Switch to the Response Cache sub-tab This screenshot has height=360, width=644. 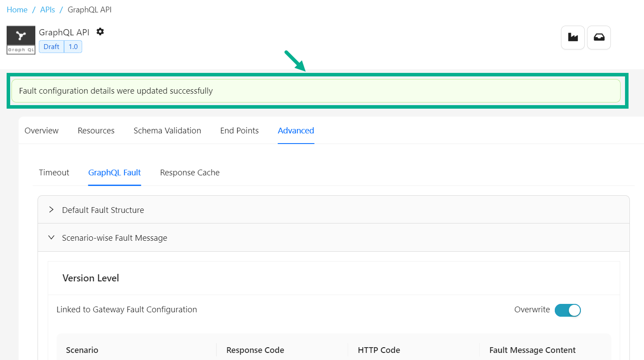(189, 173)
